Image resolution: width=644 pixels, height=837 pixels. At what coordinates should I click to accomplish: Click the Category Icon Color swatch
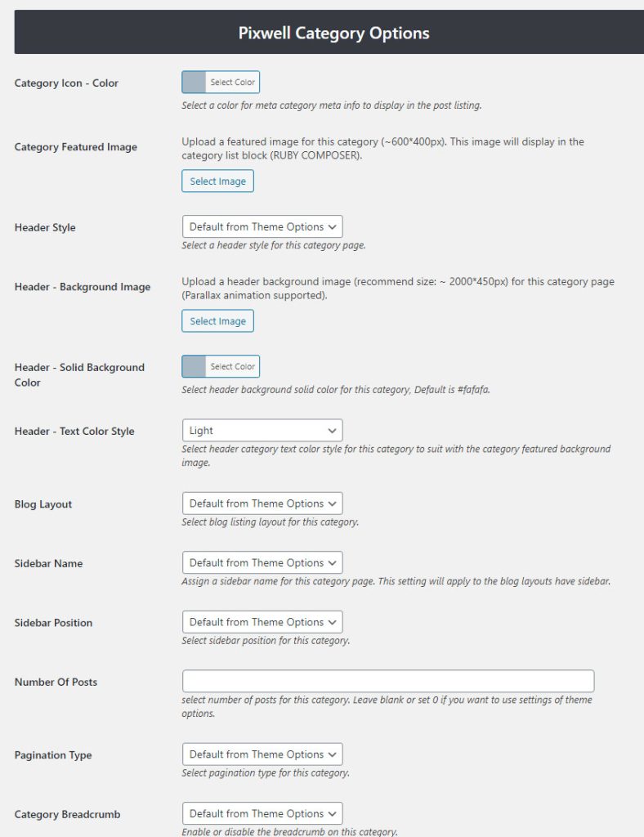pos(194,83)
